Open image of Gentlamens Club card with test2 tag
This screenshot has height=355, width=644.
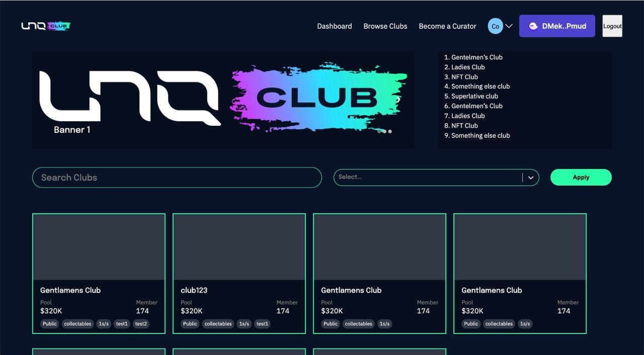99,247
